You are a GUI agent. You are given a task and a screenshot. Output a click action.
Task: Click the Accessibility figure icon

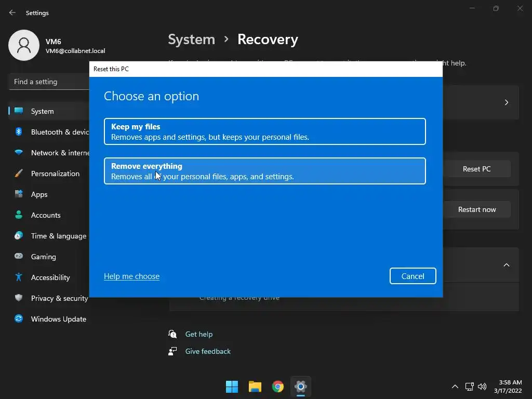(x=19, y=277)
